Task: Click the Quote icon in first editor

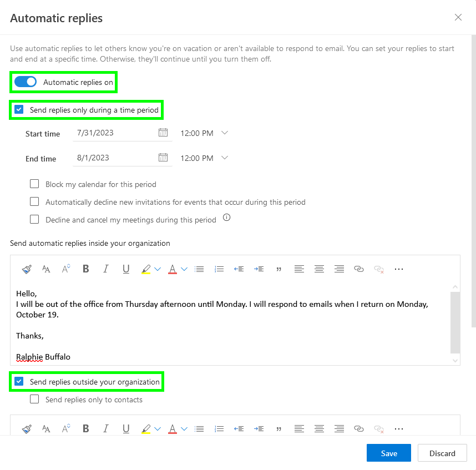Action: point(278,269)
